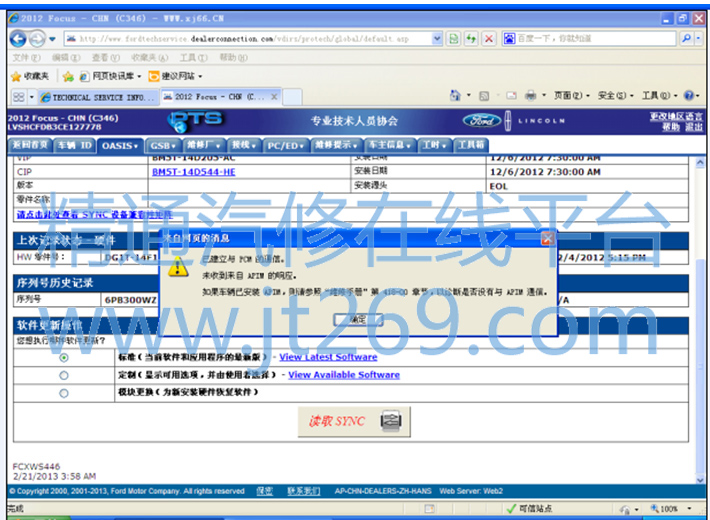Open the recent pages dropdown beside Forward

tap(53, 39)
